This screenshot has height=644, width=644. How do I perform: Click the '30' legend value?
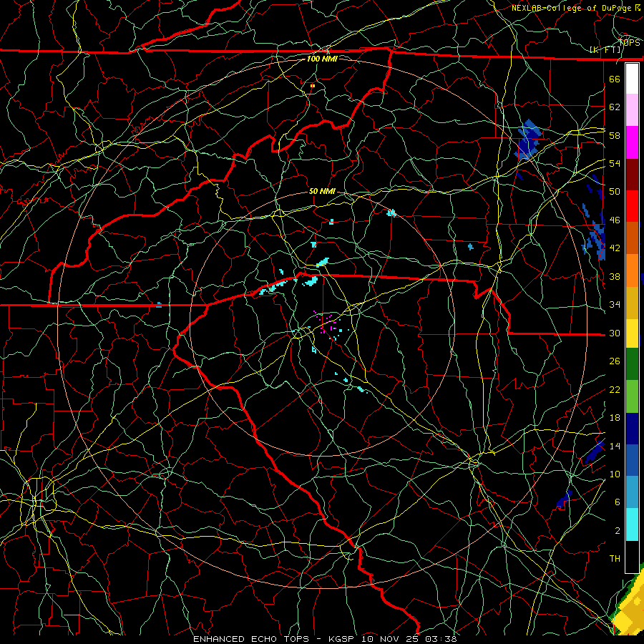click(x=615, y=333)
